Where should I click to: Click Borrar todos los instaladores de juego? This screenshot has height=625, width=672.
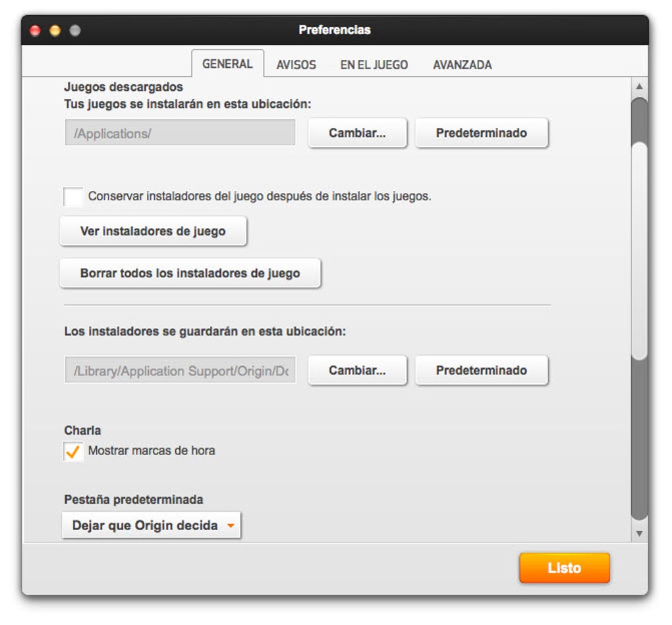pos(190,273)
